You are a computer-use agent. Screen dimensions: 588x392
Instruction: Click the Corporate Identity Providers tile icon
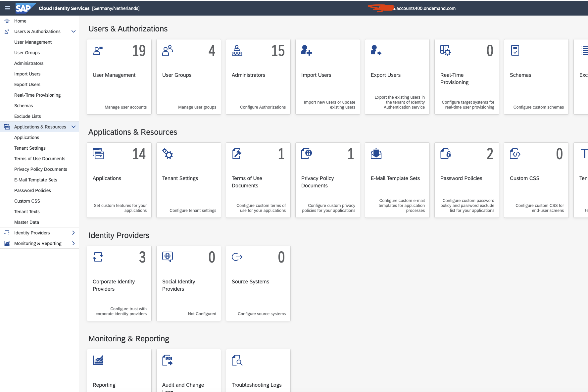pyautogui.click(x=98, y=257)
